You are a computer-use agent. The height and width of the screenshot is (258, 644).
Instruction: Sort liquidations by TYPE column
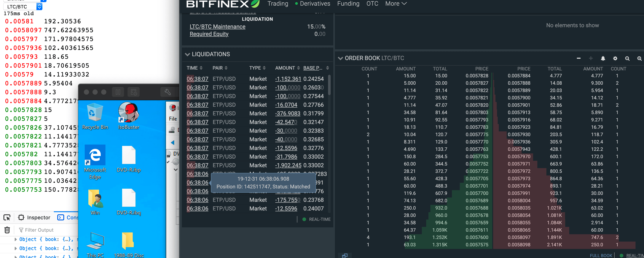coord(257,68)
